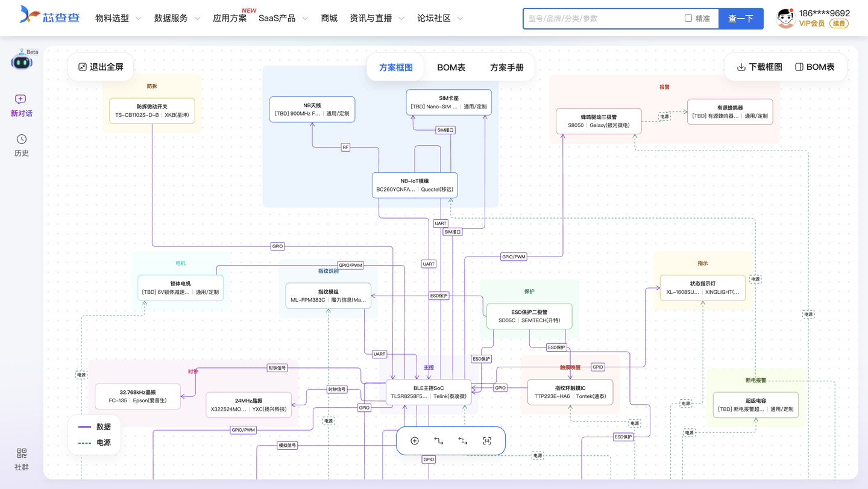This screenshot has height=489, width=868.
Task: Select the 24MHz晶振 node
Action: [x=248, y=405]
